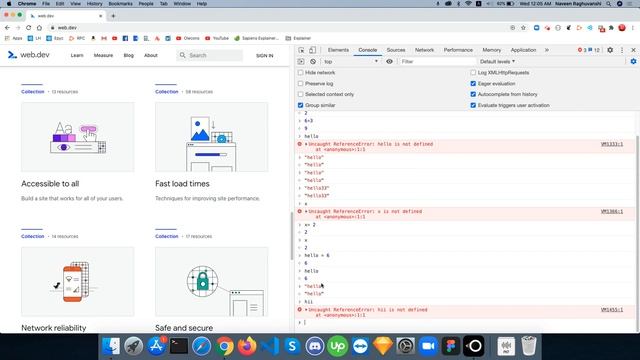This screenshot has width=640, height=360.
Task: Open Discord from the dock
Action: pyautogui.click(x=315, y=346)
